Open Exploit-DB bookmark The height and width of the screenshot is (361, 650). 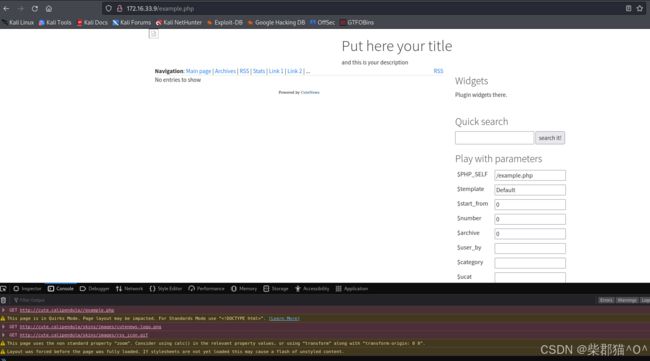(x=225, y=22)
